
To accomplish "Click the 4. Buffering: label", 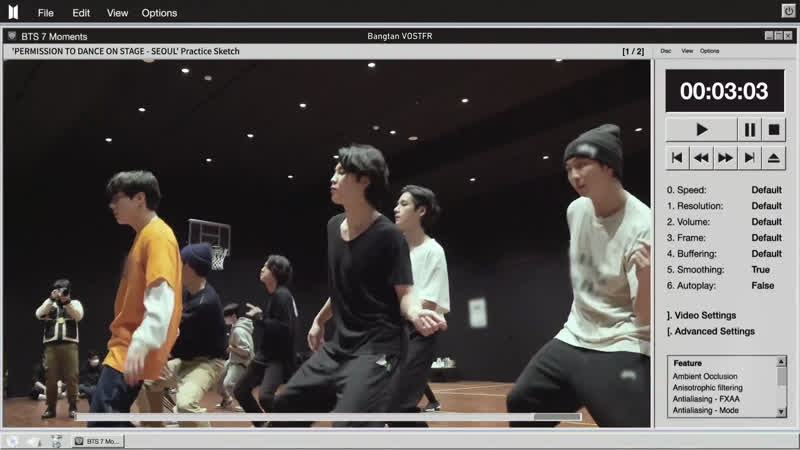I will point(691,254).
